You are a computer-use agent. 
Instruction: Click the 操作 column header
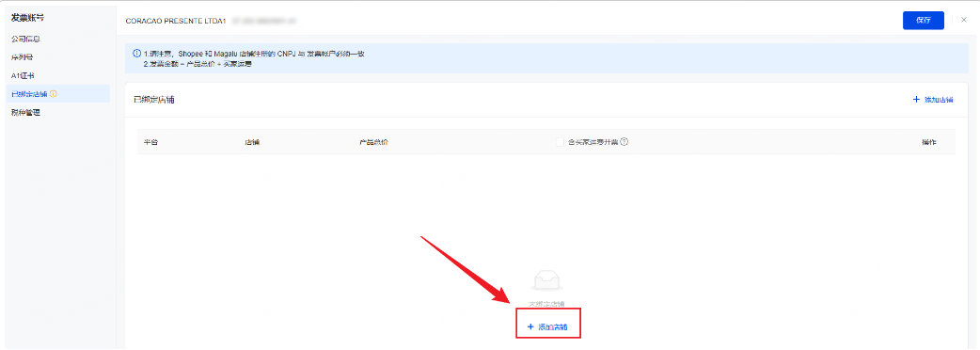(929, 142)
